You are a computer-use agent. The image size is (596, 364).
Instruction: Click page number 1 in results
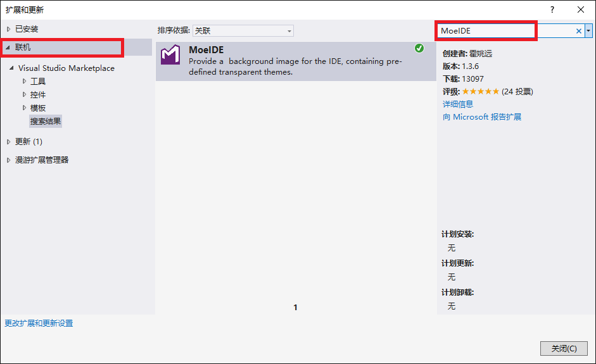tap(295, 308)
